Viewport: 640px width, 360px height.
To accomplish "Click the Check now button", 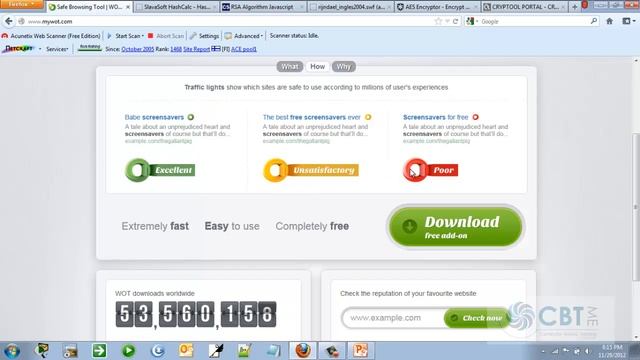I will (x=477, y=318).
